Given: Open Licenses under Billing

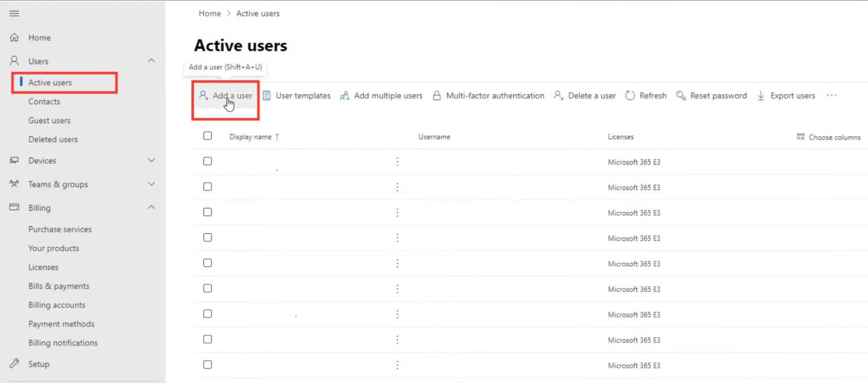Looking at the screenshot, I should tap(44, 267).
